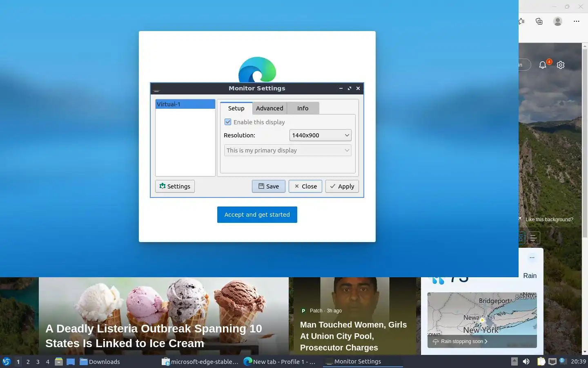The height and width of the screenshot is (368, 588).
Task: Click the Patch source label
Action: click(316, 311)
